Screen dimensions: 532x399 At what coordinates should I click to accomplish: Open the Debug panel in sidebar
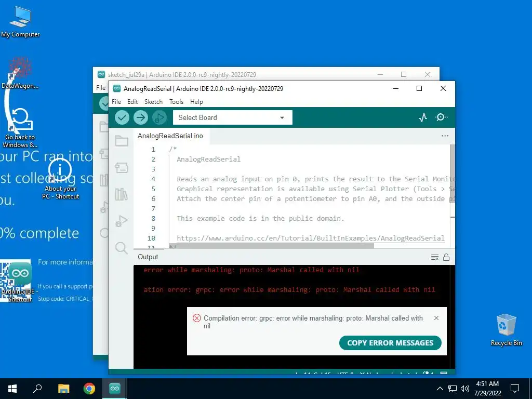coord(122,221)
